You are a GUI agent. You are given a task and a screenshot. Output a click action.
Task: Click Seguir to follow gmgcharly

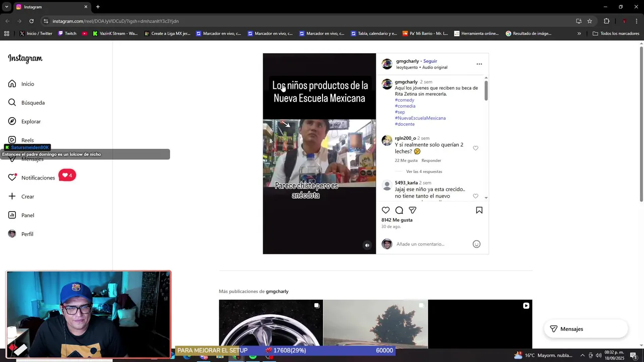(x=430, y=61)
